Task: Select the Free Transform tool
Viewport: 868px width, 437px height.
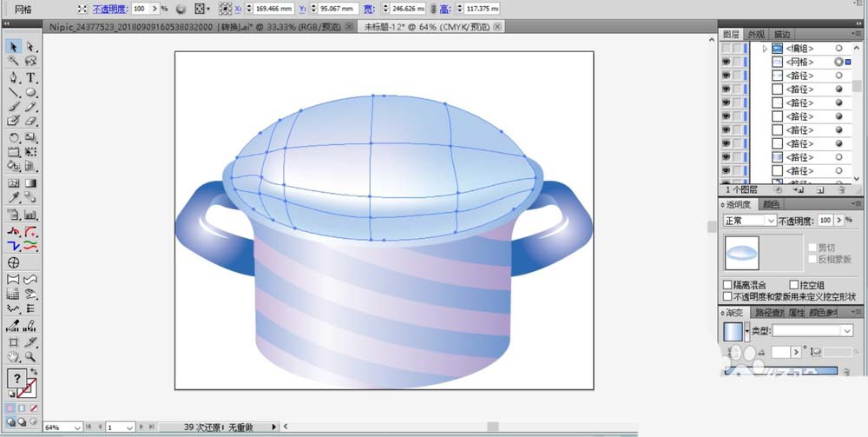Action: pyautogui.click(x=30, y=152)
